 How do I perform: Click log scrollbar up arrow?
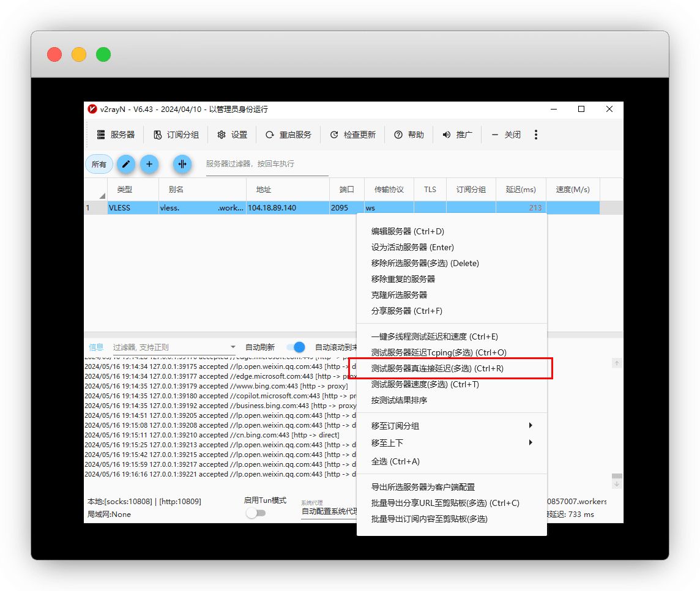(617, 363)
